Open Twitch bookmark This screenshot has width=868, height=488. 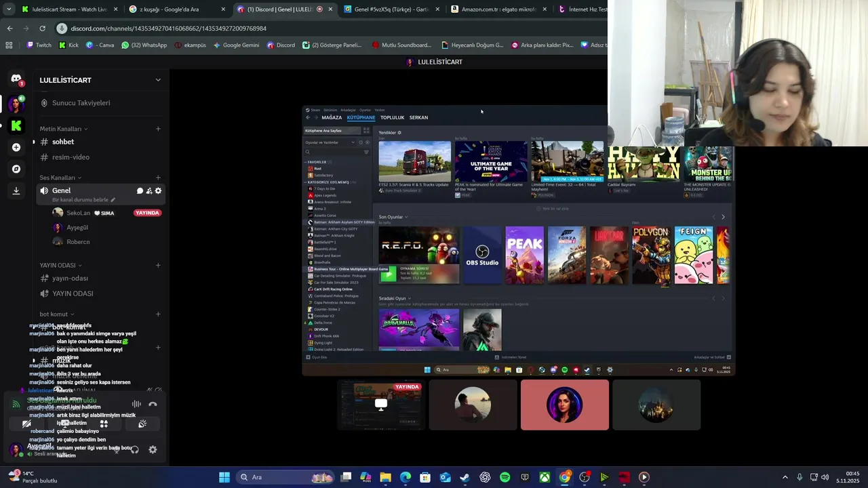tap(39, 45)
